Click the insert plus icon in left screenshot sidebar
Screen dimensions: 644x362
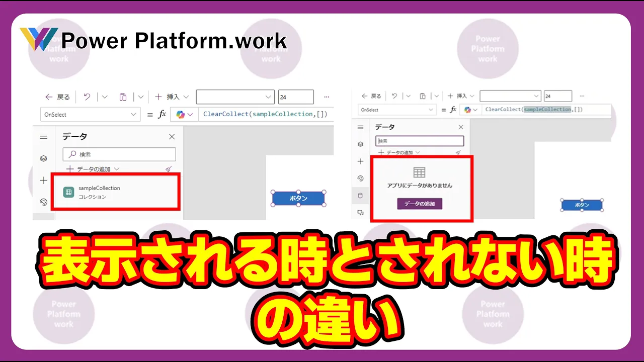pyautogui.click(x=44, y=180)
